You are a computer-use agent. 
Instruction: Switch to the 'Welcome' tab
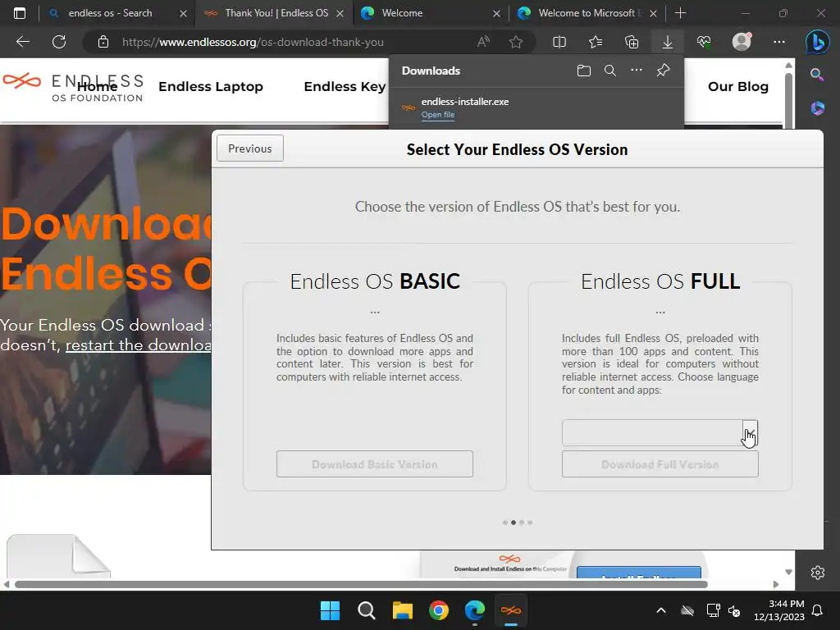(402, 13)
